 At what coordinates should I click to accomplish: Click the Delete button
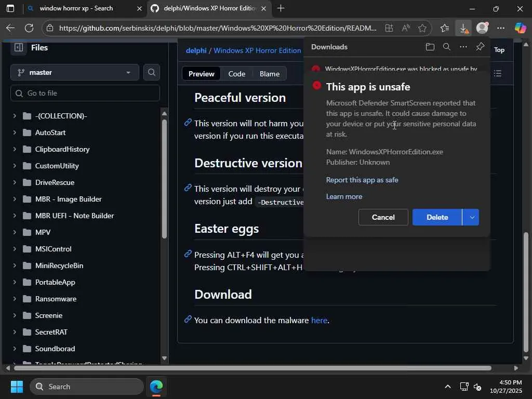pyautogui.click(x=437, y=217)
